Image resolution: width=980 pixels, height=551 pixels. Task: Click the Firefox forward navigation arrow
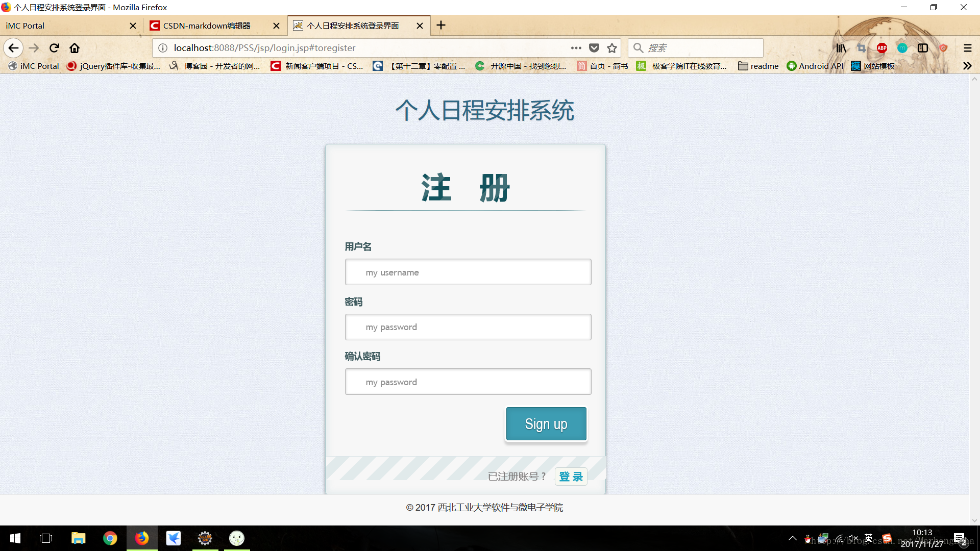click(x=34, y=48)
